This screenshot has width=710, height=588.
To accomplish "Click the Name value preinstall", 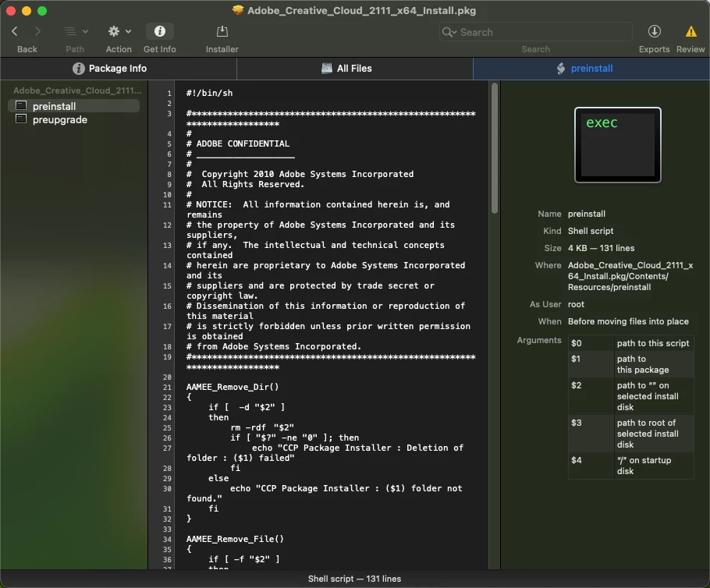I will click(587, 214).
